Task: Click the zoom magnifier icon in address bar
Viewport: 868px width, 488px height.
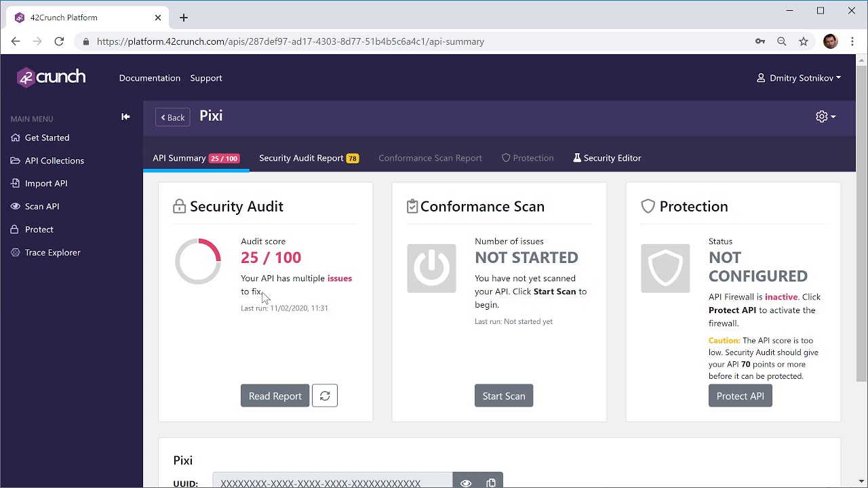Action: tap(782, 41)
